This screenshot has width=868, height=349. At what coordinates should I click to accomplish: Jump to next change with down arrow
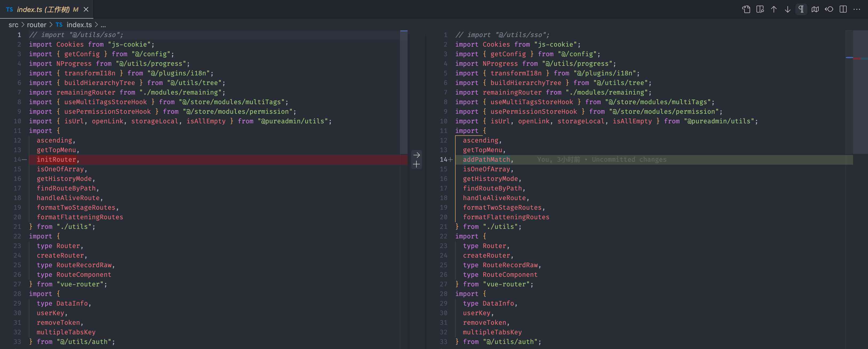tap(787, 9)
